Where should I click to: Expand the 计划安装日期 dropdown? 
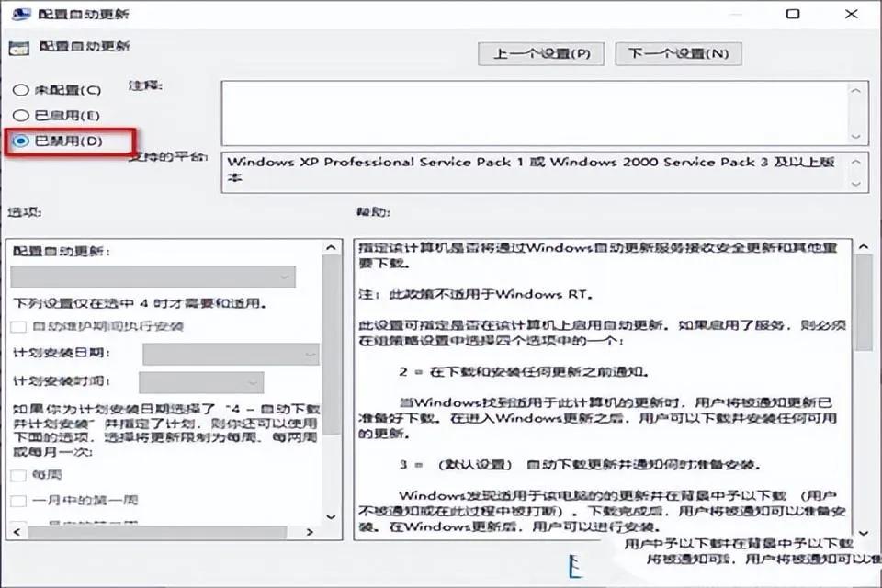point(230,354)
